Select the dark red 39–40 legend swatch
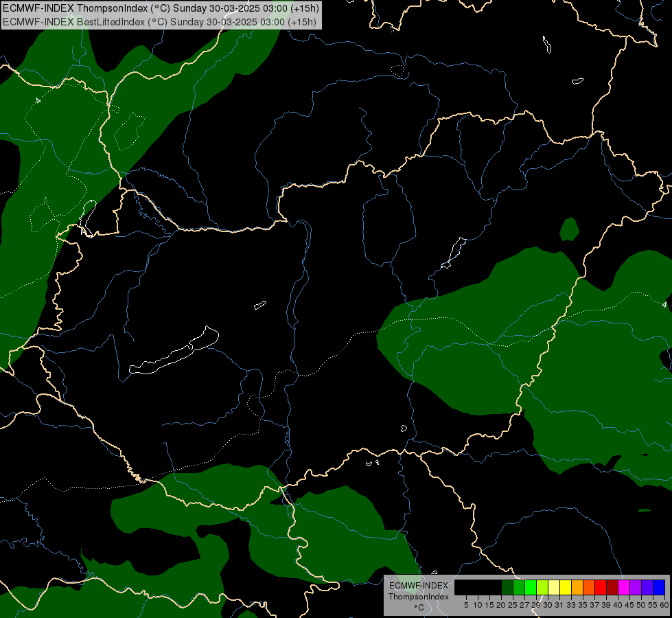The image size is (672, 618). [x=612, y=587]
